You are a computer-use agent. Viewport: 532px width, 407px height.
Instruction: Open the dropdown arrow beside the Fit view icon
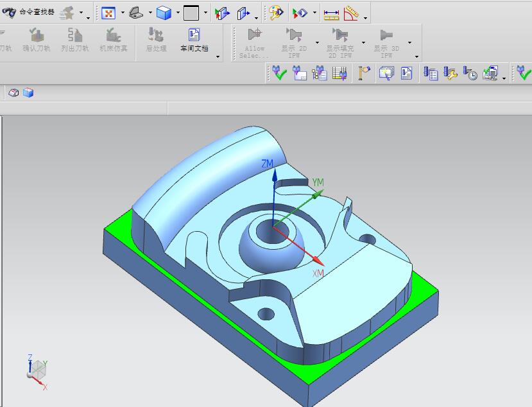click(x=123, y=13)
